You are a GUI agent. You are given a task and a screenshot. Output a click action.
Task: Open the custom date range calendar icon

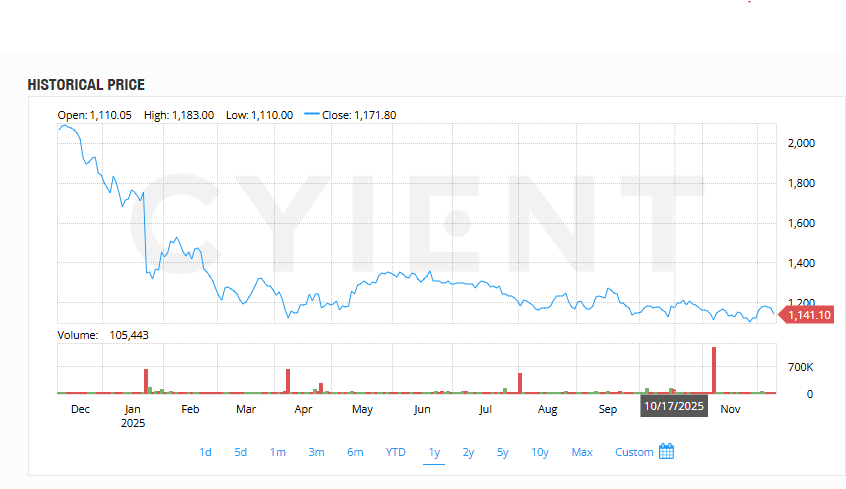[667, 452]
